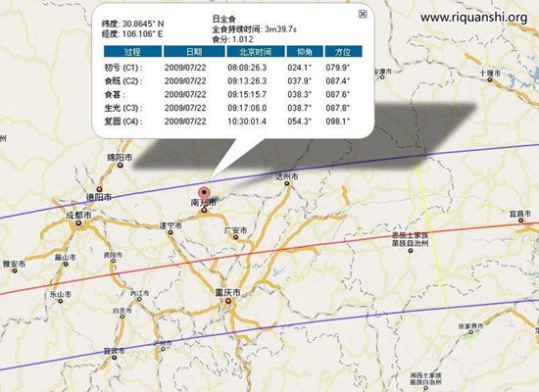Click the 日全食 title text
This screenshot has width=539, height=392.
coord(223,20)
